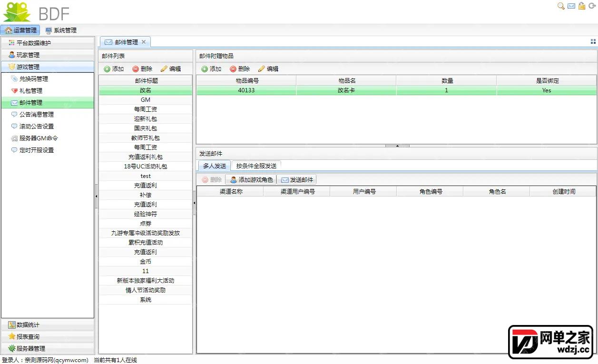
Task: Sort by 创建时间 column header
Action: [x=563, y=191]
